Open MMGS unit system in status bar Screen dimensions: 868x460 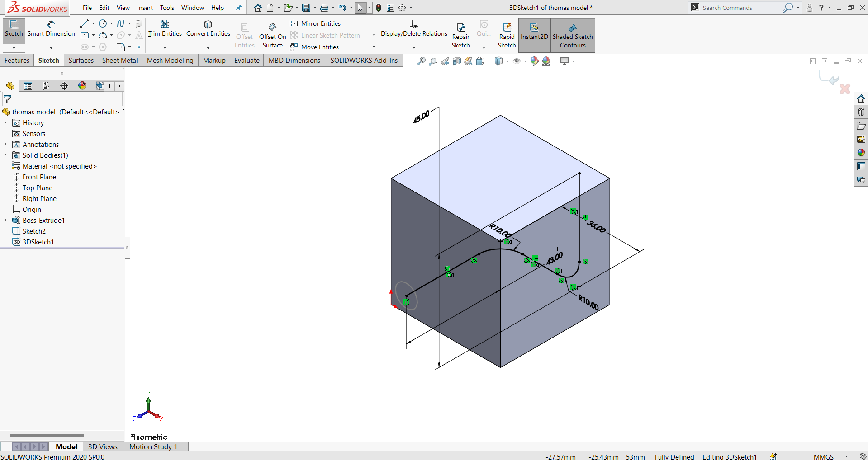[823, 457]
